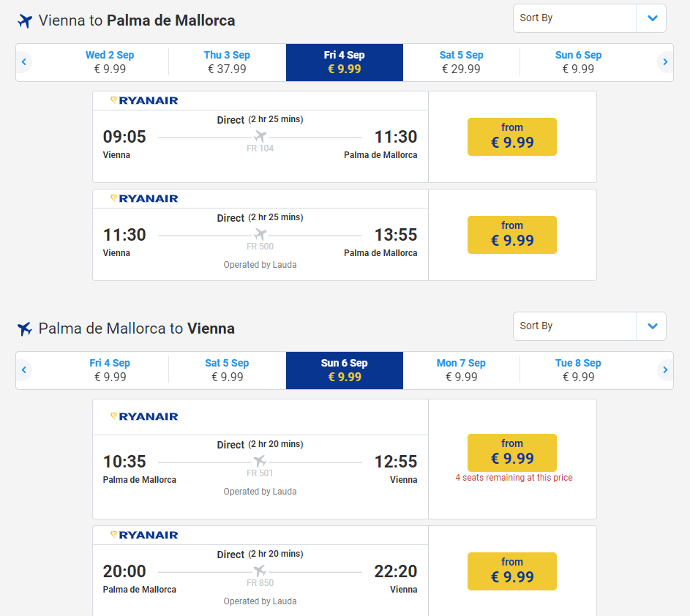Click the Ryanair logo on the 20:00 return flight
690x616 pixels.
coord(143,535)
